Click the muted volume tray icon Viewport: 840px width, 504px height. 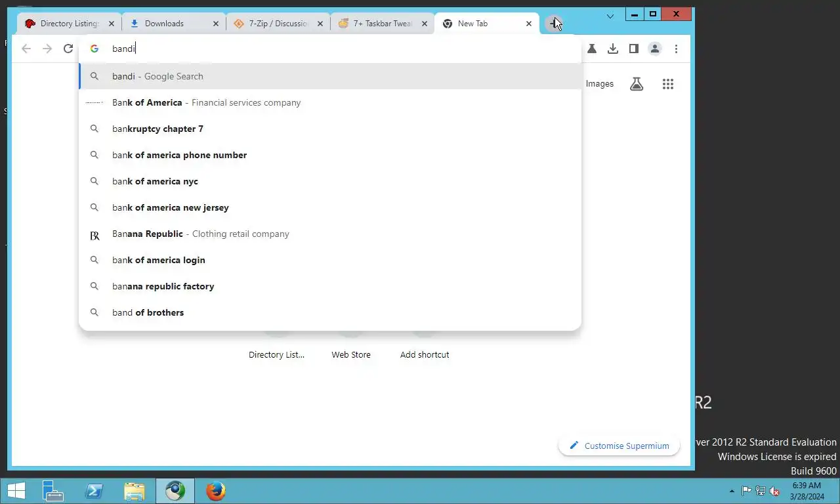pos(774,491)
